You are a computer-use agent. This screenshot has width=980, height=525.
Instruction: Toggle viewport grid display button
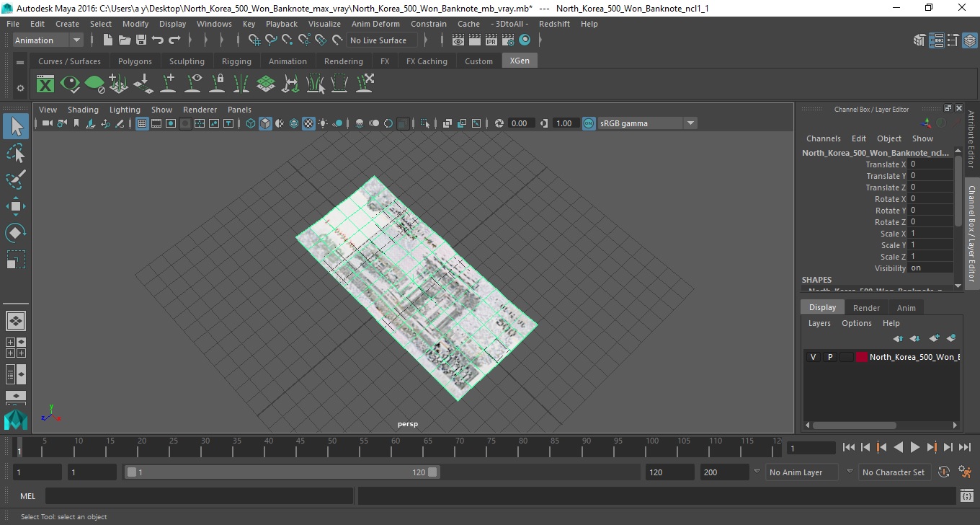[x=142, y=123]
